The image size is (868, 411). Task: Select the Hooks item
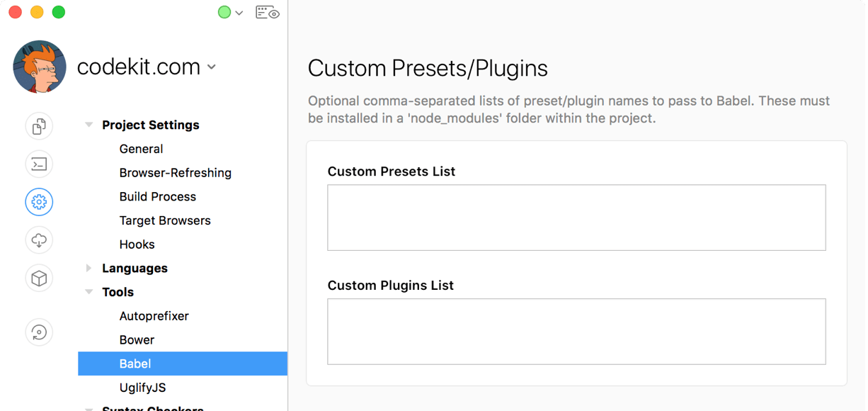pos(137,244)
